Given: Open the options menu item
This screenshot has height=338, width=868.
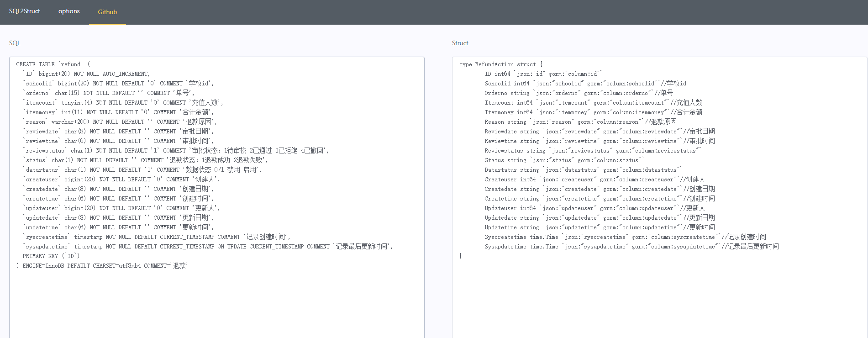Looking at the screenshot, I should [69, 11].
